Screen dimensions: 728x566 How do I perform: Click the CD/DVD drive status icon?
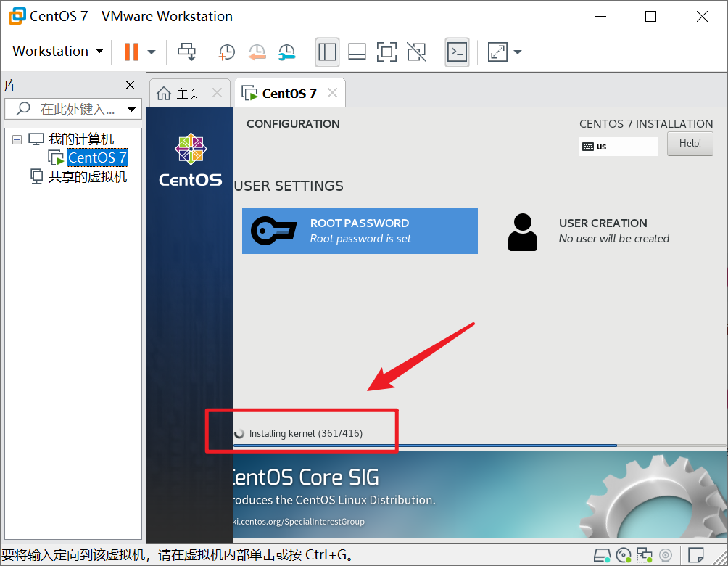(624, 555)
